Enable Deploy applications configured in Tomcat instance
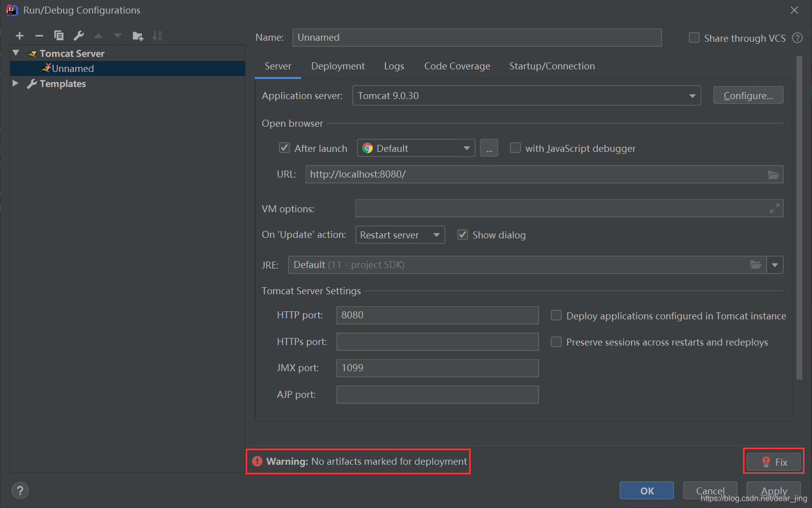Screen dimensions: 812x508 point(556,315)
